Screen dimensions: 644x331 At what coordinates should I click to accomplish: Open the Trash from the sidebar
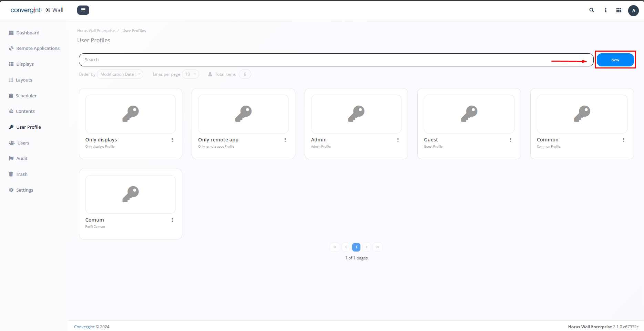click(21, 174)
